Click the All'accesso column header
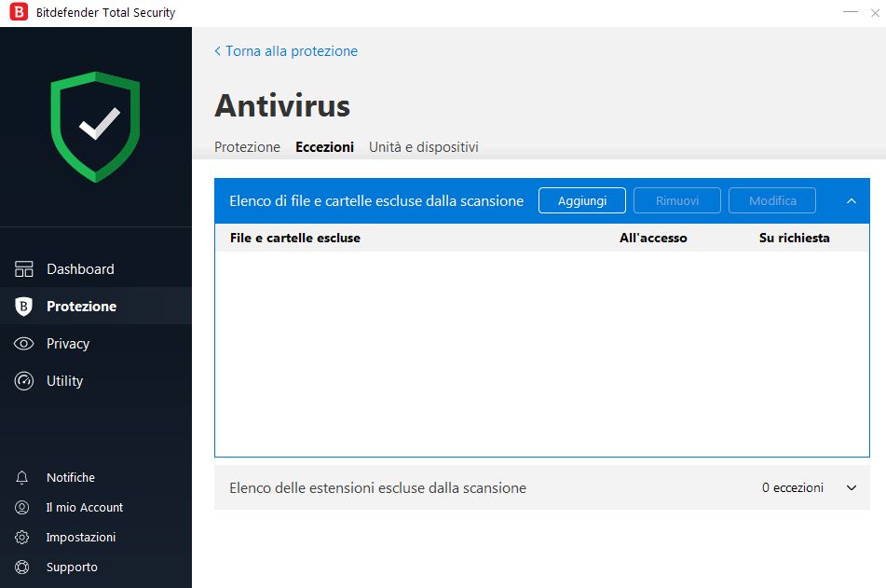Image resolution: width=886 pixels, height=588 pixels. pyautogui.click(x=653, y=238)
